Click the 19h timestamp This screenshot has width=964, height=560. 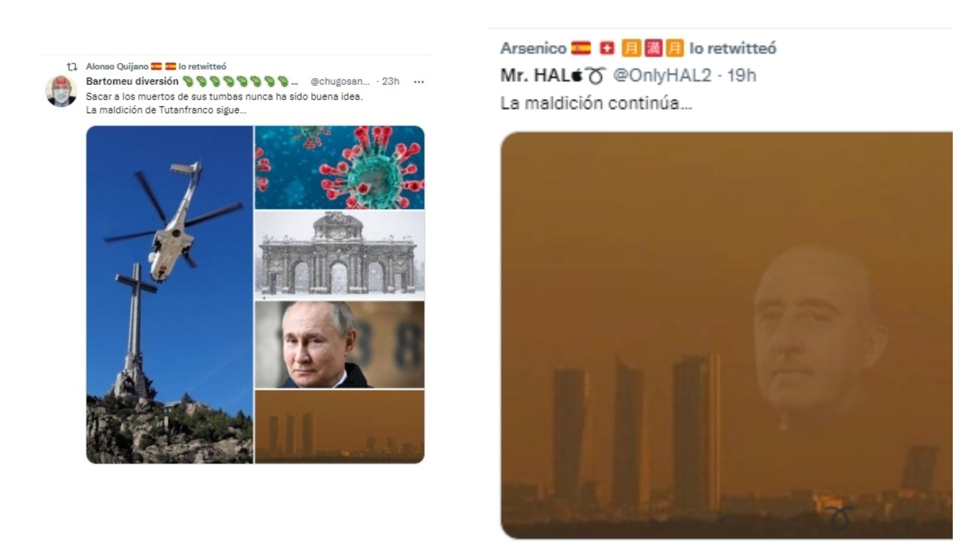tap(742, 76)
